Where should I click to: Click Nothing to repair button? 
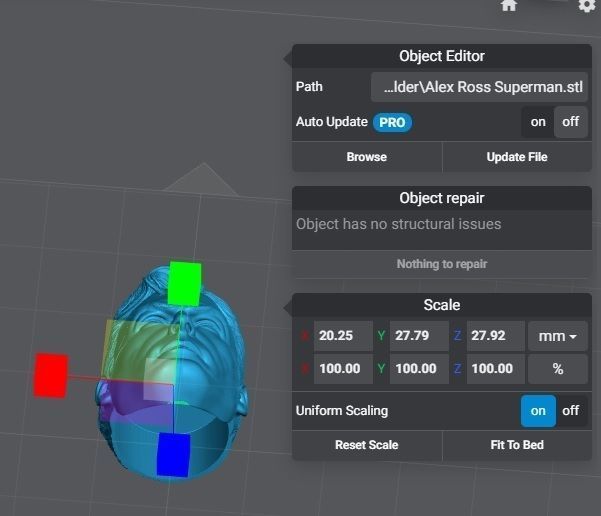coord(442,264)
